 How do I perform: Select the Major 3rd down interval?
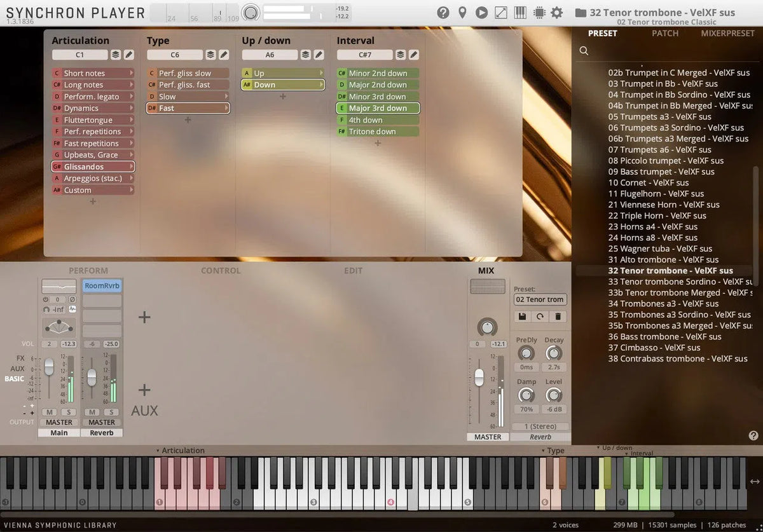click(379, 108)
